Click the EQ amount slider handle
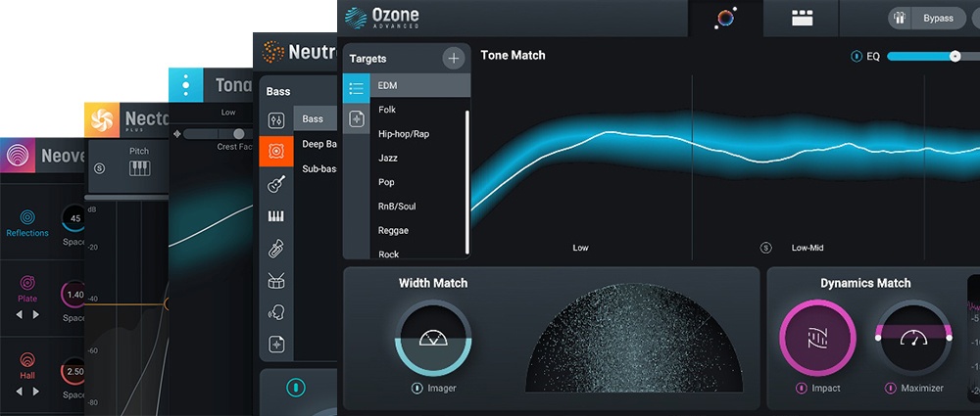This screenshot has width=980, height=416. [x=955, y=57]
